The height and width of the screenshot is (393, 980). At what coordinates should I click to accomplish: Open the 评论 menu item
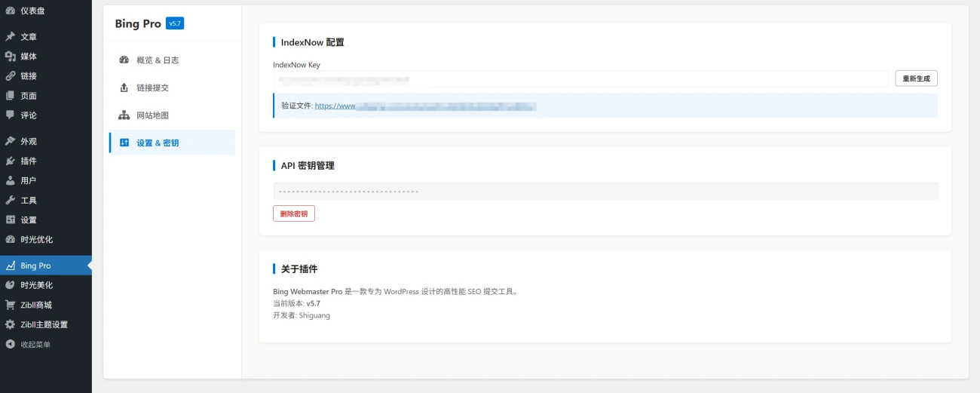coord(46,115)
